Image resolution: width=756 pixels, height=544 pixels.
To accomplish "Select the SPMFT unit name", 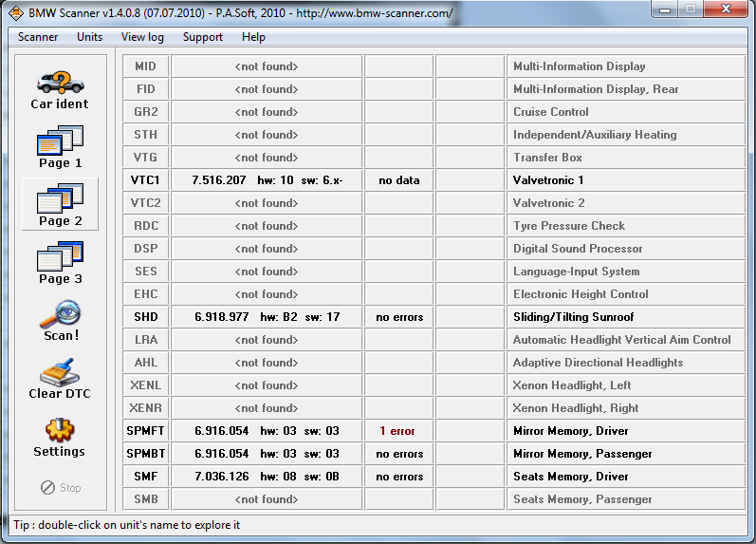I will click(x=146, y=431).
